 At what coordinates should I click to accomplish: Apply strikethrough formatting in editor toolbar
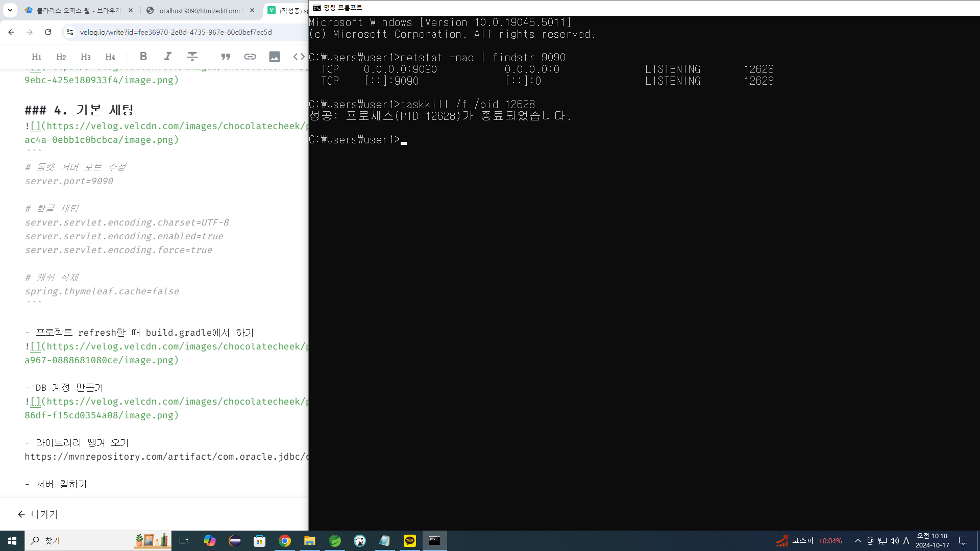192,57
